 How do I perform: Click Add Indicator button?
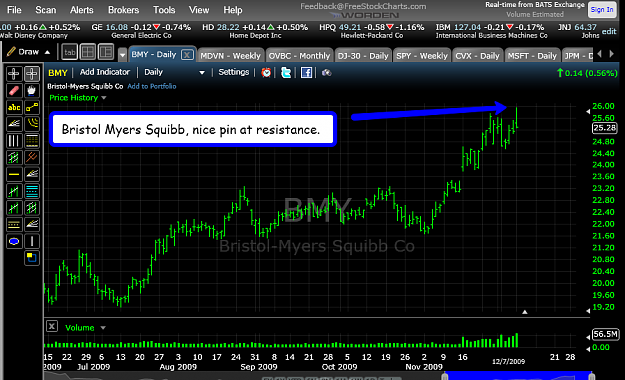coord(105,72)
